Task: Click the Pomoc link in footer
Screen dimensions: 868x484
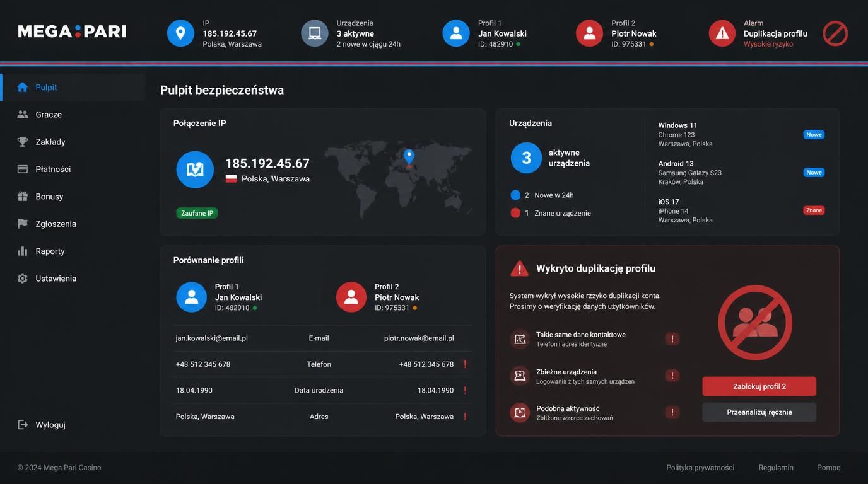Action: point(829,468)
